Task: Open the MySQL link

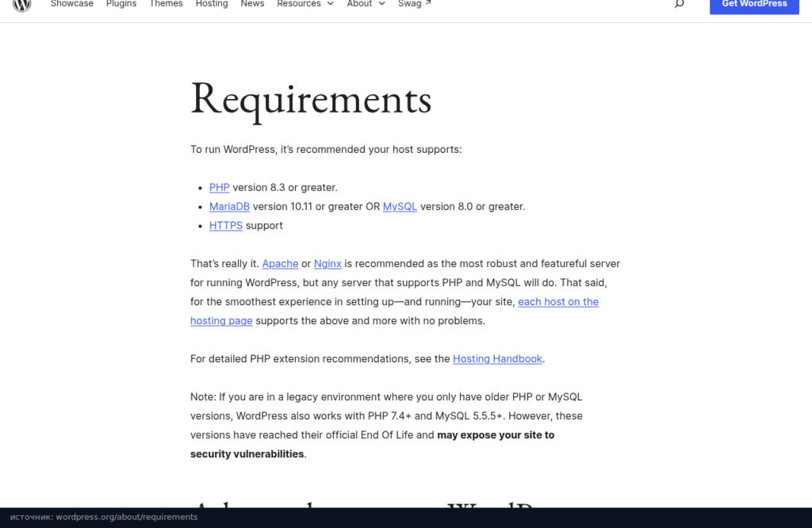Action: (400, 207)
